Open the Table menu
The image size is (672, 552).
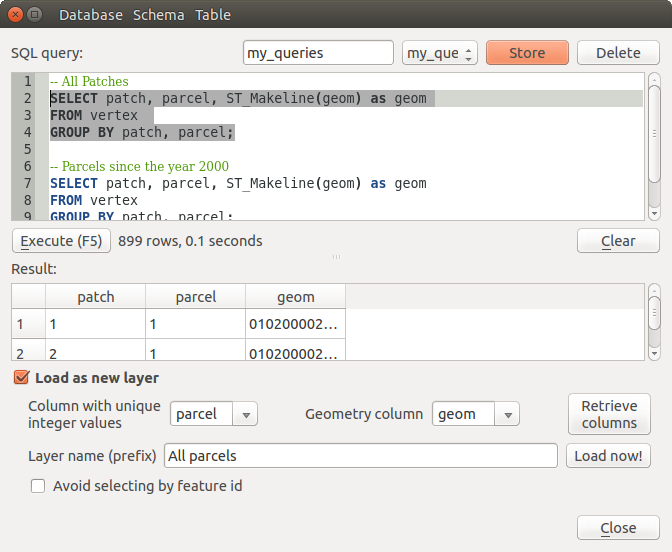click(212, 15)
